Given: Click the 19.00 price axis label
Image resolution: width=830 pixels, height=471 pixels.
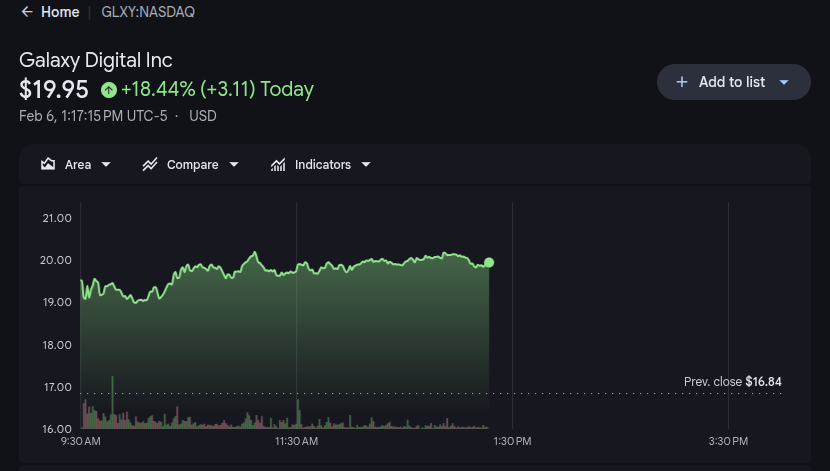Looking at the screenshot, I should (x=57, y=302).
